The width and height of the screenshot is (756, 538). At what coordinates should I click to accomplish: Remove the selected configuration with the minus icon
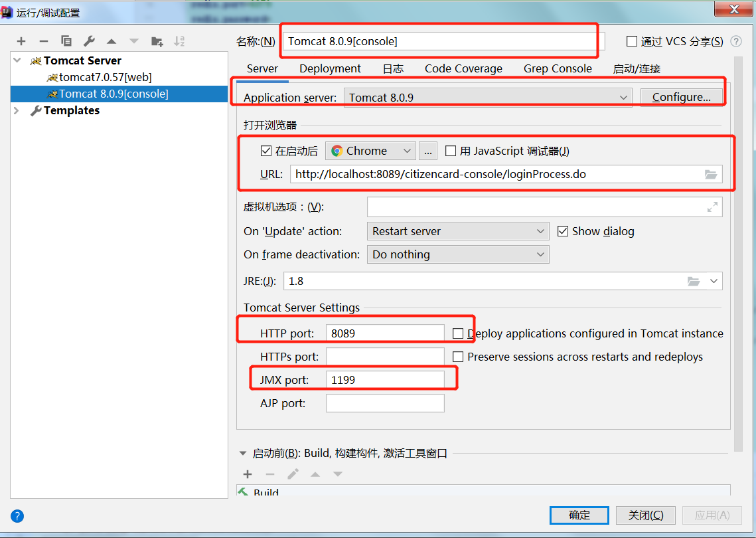(43, 41)
